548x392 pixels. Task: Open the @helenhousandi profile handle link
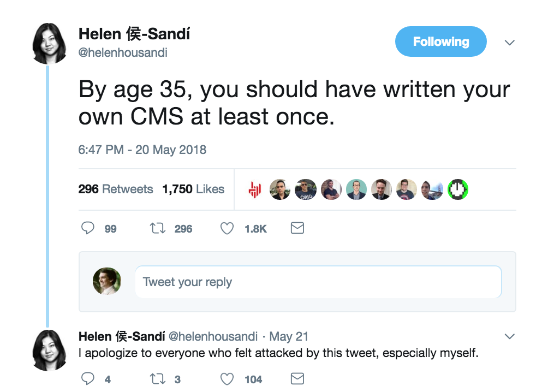point(123,53)
